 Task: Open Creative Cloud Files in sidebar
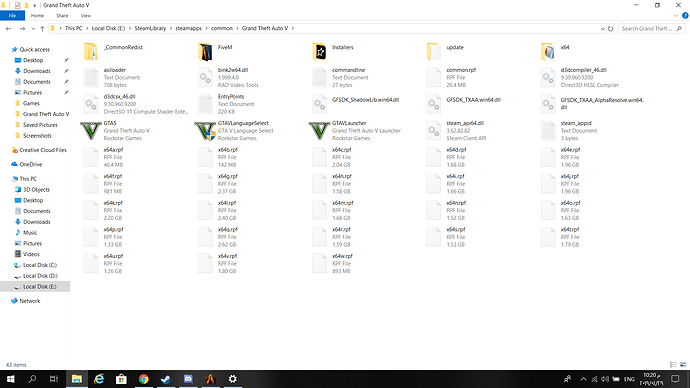tap(43, 150)
